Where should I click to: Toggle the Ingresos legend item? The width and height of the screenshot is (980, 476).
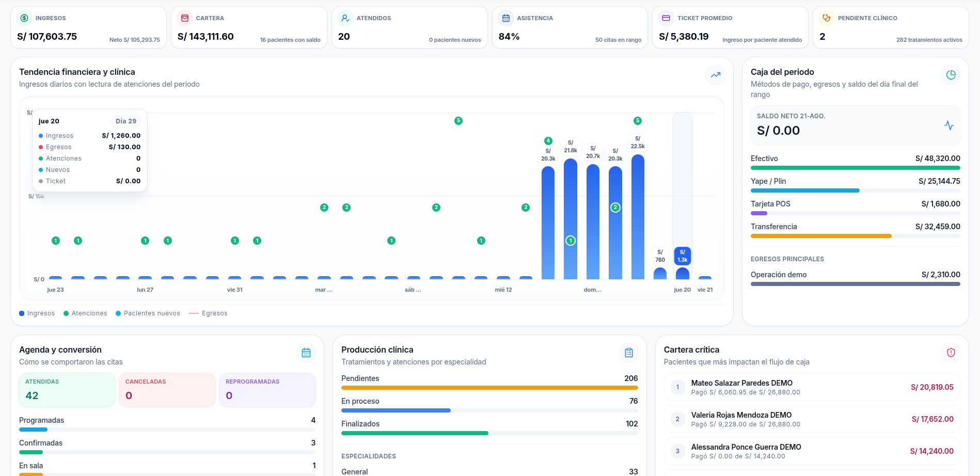click(x=37, y=313)
